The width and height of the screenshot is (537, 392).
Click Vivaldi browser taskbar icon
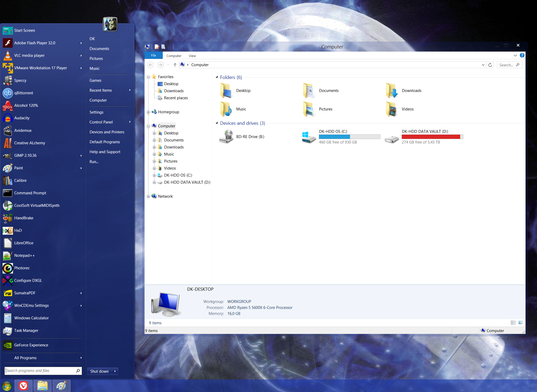(23, 385)
